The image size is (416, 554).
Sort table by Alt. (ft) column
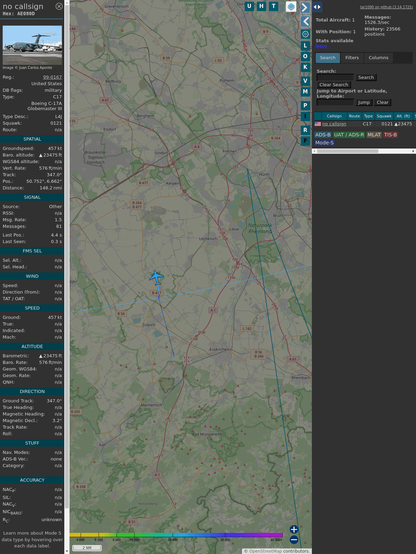coord(403,116)
